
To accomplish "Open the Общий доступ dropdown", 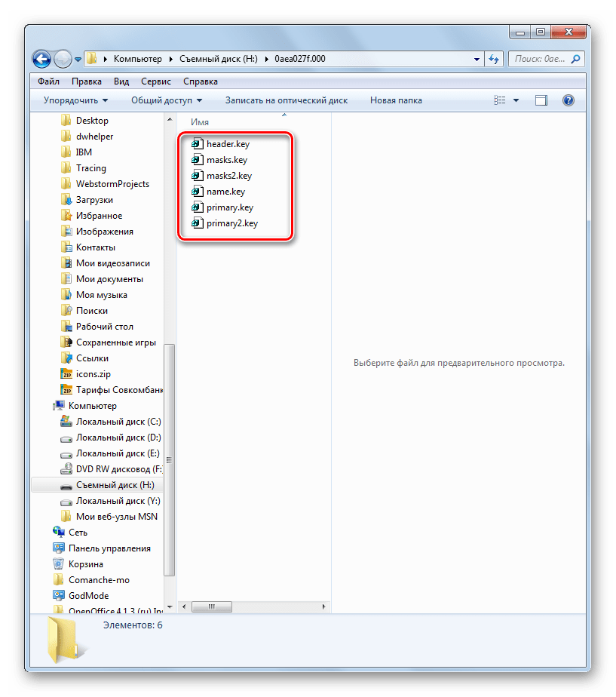I will [x=167, y=100].
